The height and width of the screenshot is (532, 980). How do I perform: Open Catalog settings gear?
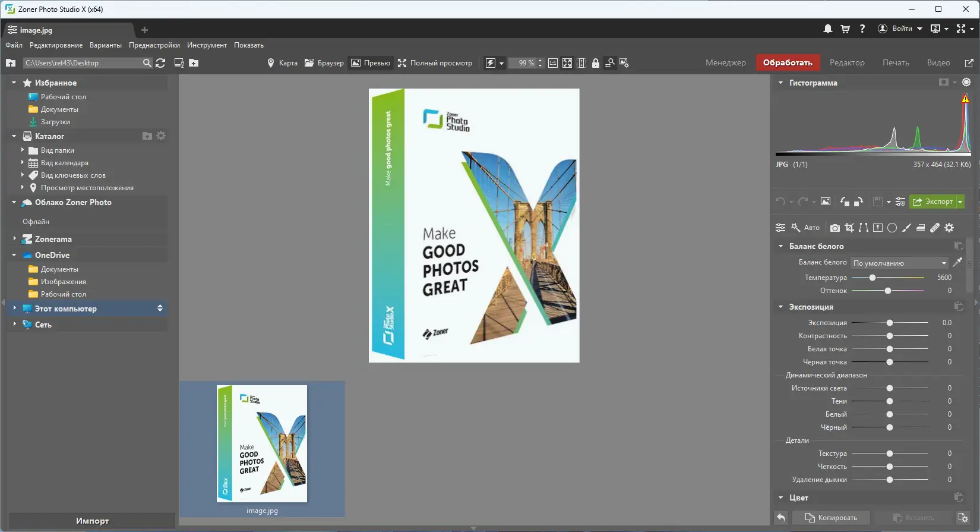point(161,136)
